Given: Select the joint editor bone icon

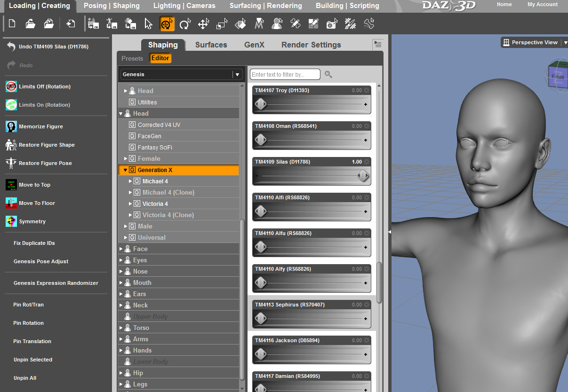Looking at the screenshot, I should click(x=295, y=24).
